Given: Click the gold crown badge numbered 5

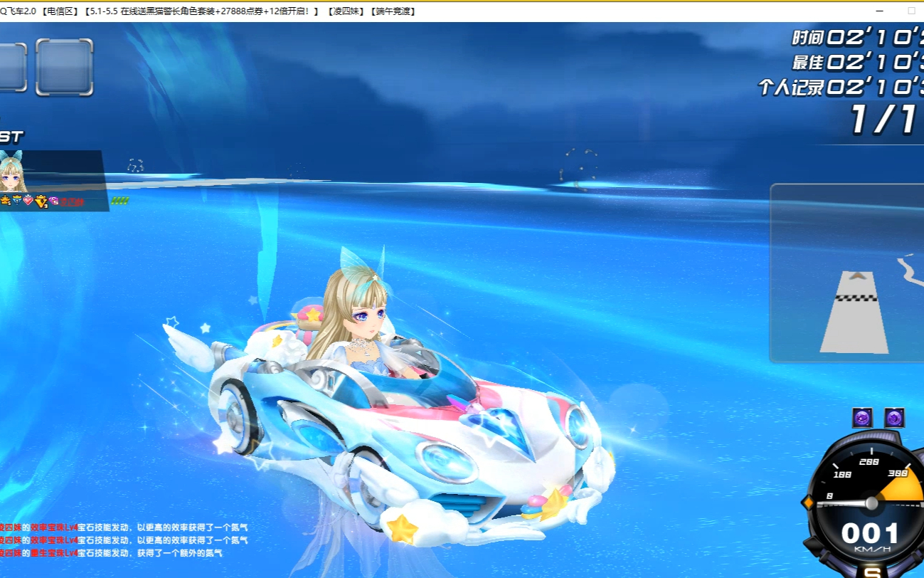Looking at the screenshot, I should pyautogui.click(x=5, y=200).
